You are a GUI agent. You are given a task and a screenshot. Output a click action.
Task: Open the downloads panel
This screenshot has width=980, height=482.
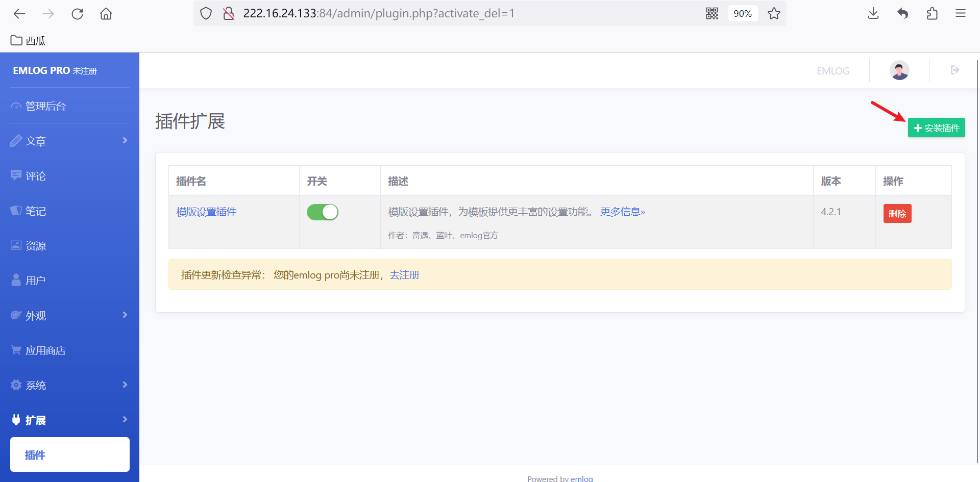tap(873, 13)
